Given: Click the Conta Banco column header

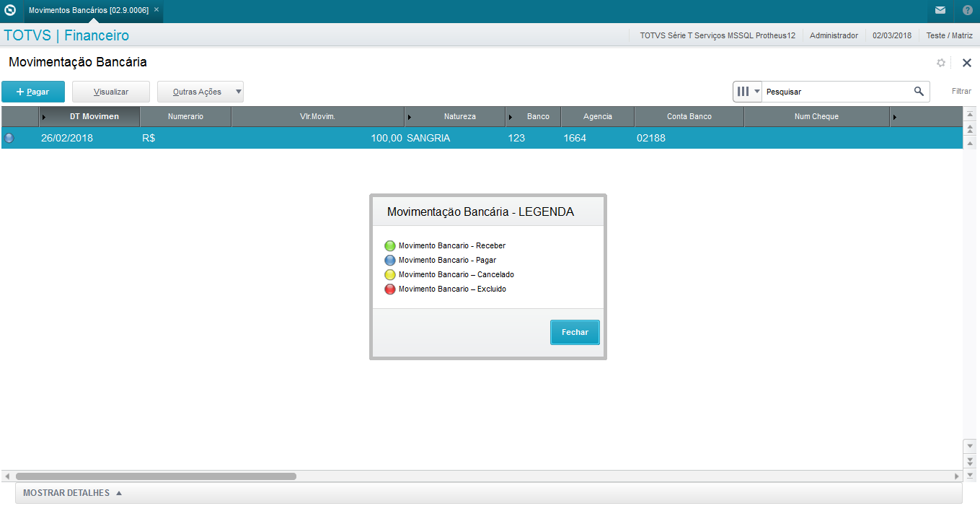Looking at the screenshot, I should point(689,116).
